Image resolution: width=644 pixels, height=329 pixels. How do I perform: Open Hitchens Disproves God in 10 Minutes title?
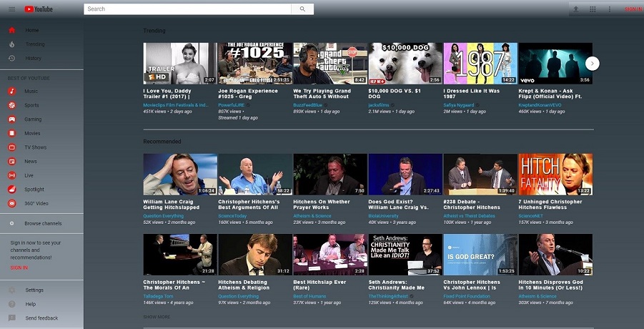(x=550, y=285)
